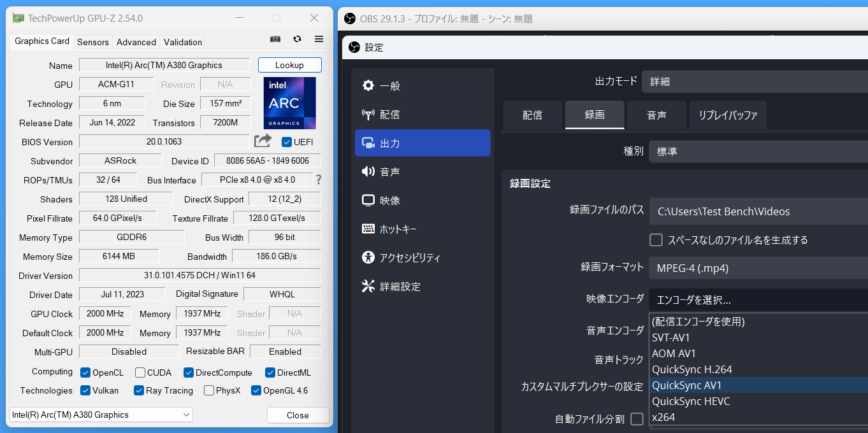Select AOM AV1 encoder option
The width and height of the screenshot is (868, 433).
(x=758, y=353)
